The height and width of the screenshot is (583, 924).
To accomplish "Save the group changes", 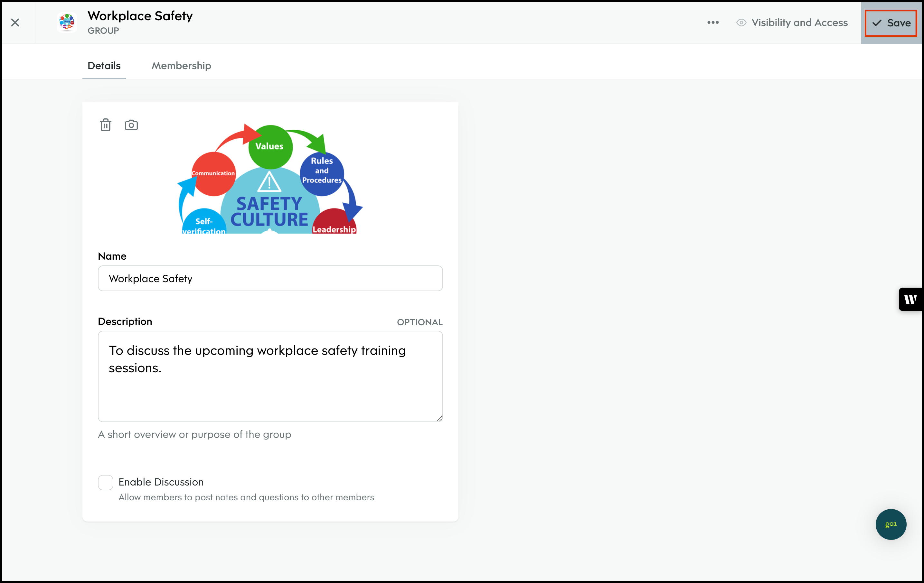I will coord(890,23).
